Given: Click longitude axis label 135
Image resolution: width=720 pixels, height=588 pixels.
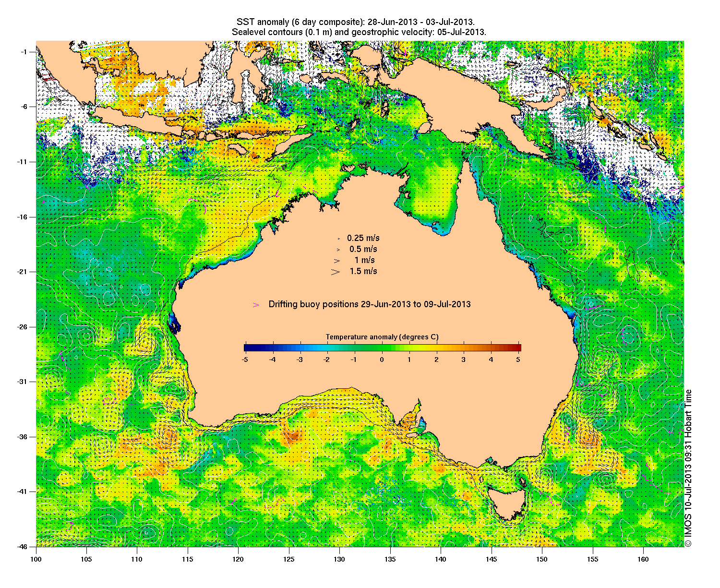Looking at the screenshot, I should point(390,559).
